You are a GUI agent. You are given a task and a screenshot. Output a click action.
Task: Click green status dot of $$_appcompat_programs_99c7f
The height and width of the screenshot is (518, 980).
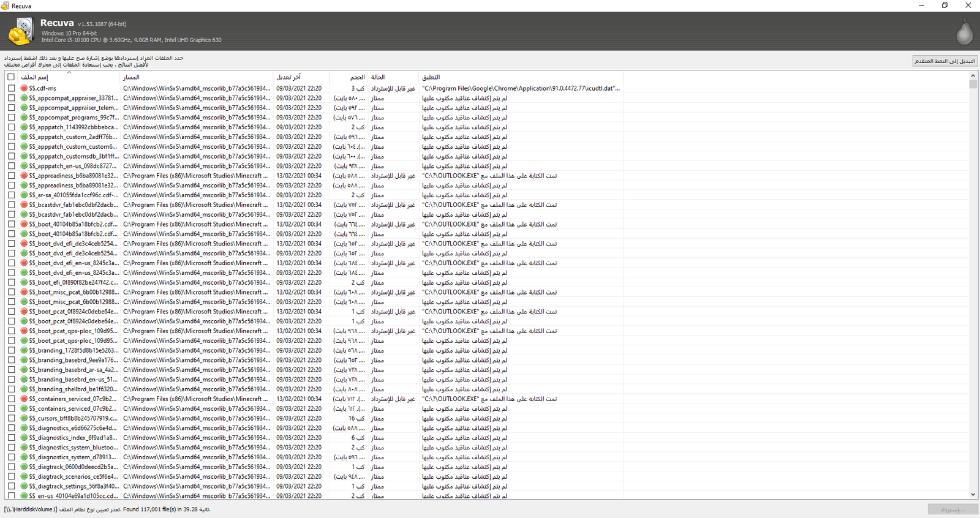click(24, 118)
